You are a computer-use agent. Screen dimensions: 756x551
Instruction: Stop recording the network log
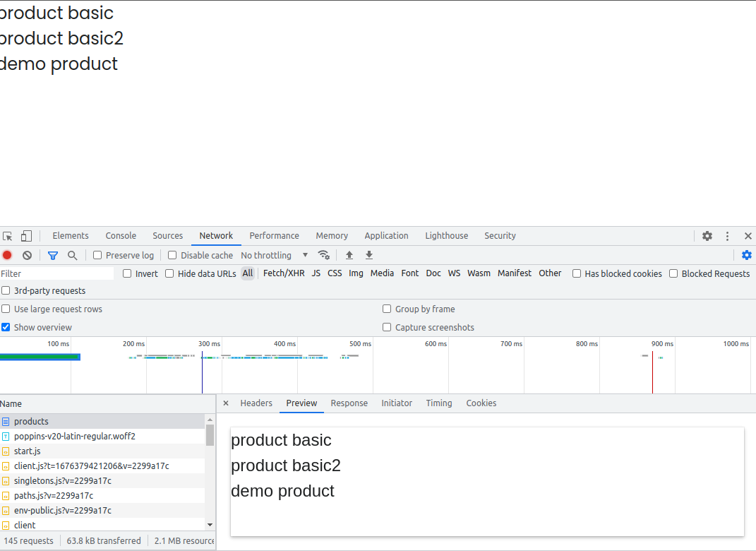click(7, 255)
